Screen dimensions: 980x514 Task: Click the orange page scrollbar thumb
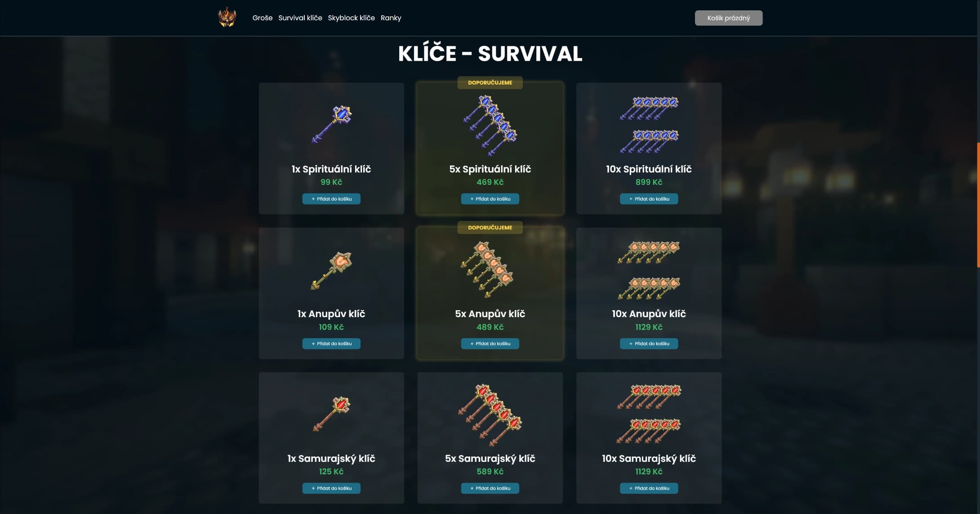tap(978, 205)
